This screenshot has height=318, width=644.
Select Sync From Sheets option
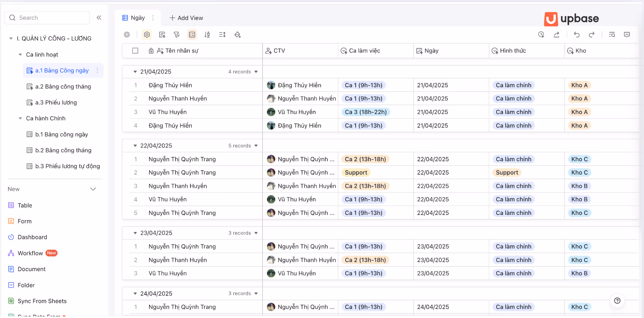(42, 301)
